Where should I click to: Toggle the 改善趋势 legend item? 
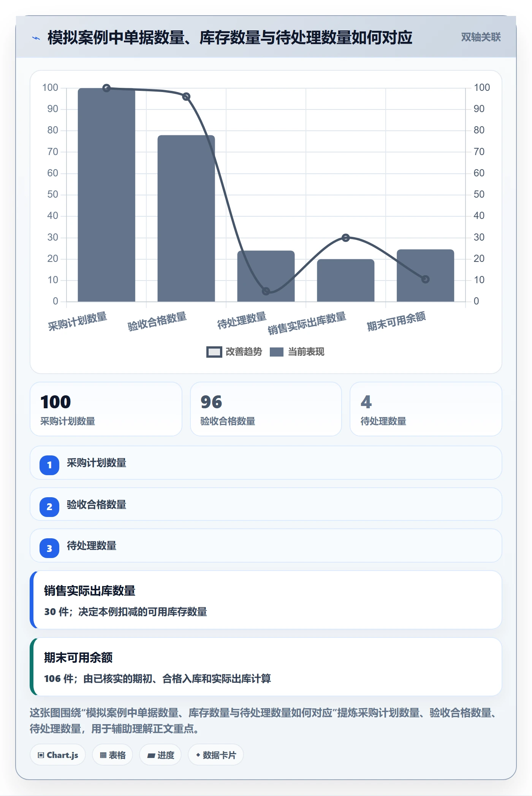(234, 352)
